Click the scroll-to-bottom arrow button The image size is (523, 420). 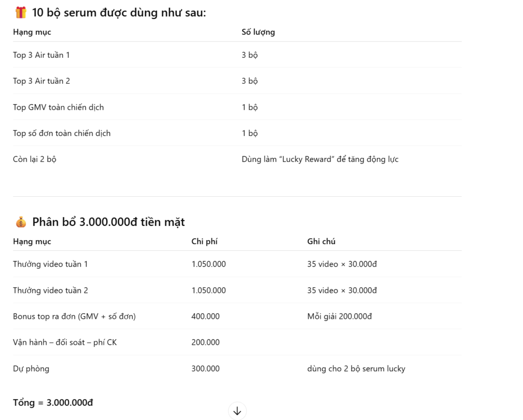(x=237, y=411)
